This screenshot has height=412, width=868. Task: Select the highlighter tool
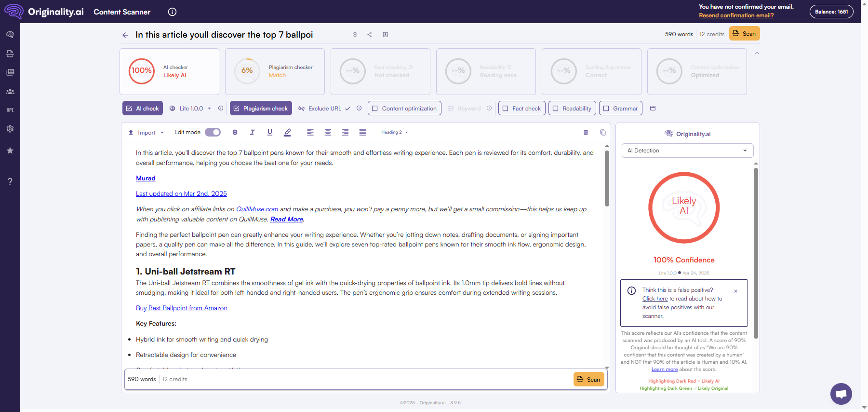point(288,132)
